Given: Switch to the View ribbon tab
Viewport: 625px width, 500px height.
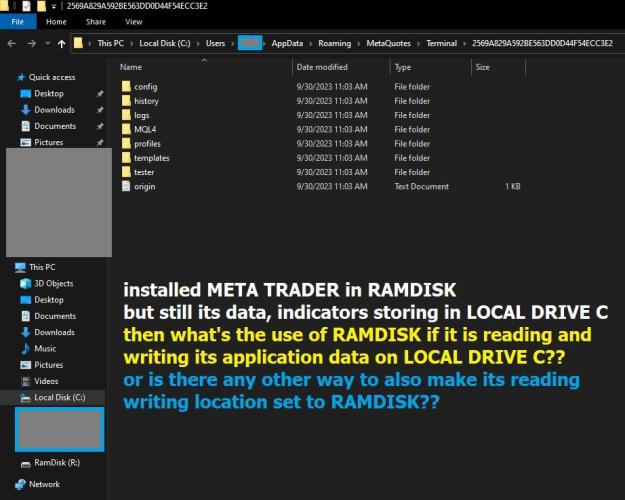Looking at the screenshot, I should click(134, 22).
